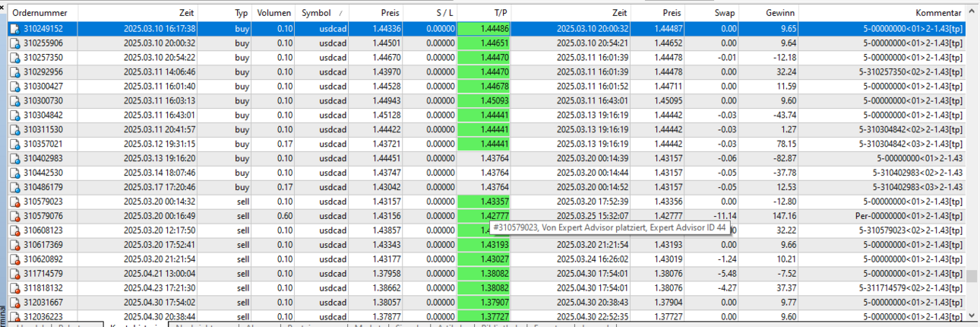Click comment 5-310257350<02>2-1.43[tp]
The image size is (980, 327).
(912, 72)
